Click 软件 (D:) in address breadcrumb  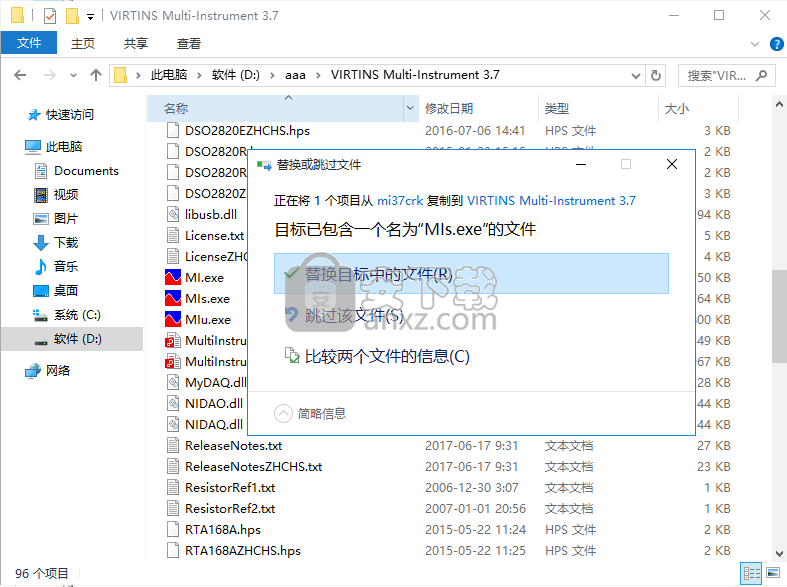click(235, 75)
